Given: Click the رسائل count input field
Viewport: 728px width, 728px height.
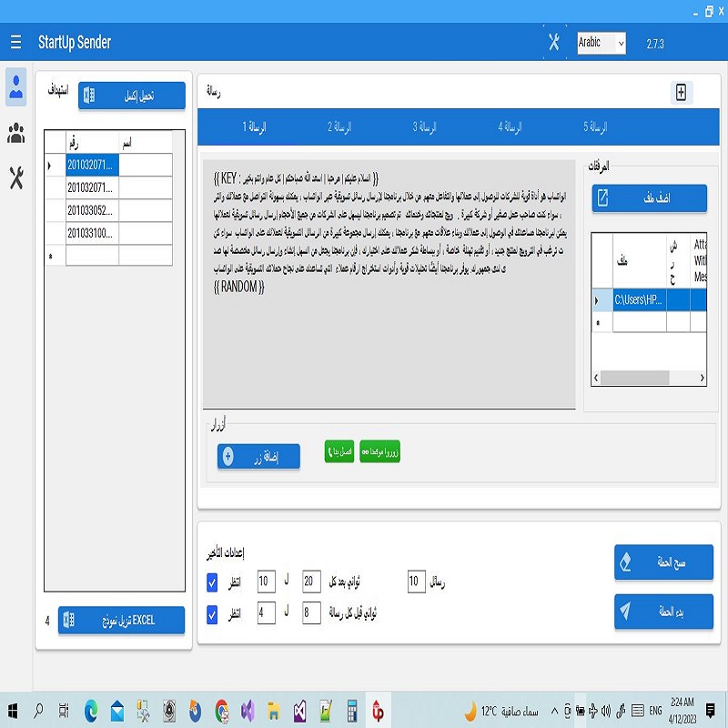Looking at the screenshot, I should [x=415, y=581].
